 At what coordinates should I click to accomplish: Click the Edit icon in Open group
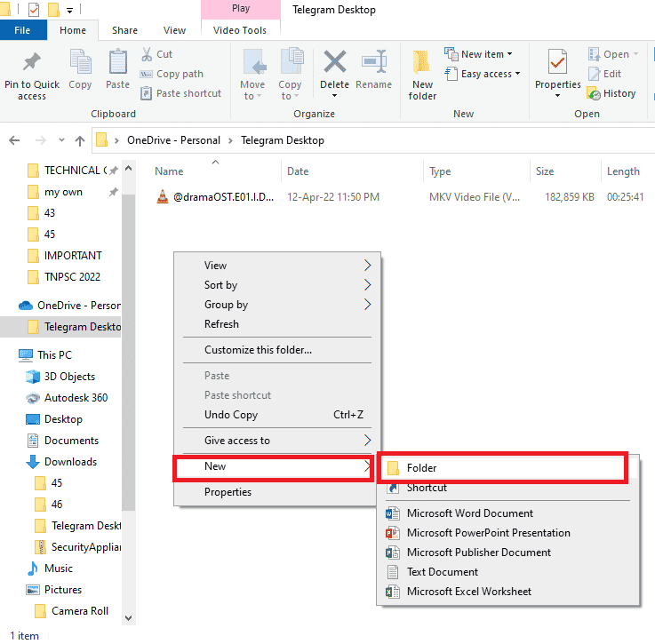click(x=594, y=74)
